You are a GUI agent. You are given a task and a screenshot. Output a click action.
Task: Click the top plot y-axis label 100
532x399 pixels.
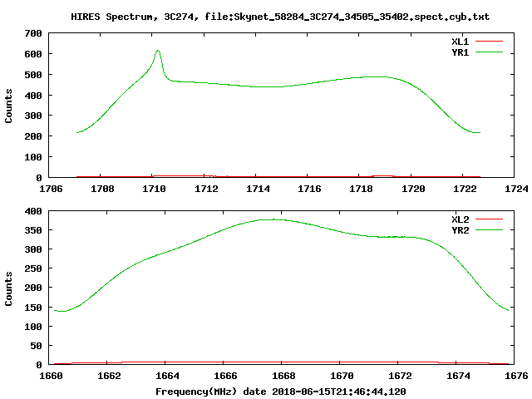pos(33,157)
